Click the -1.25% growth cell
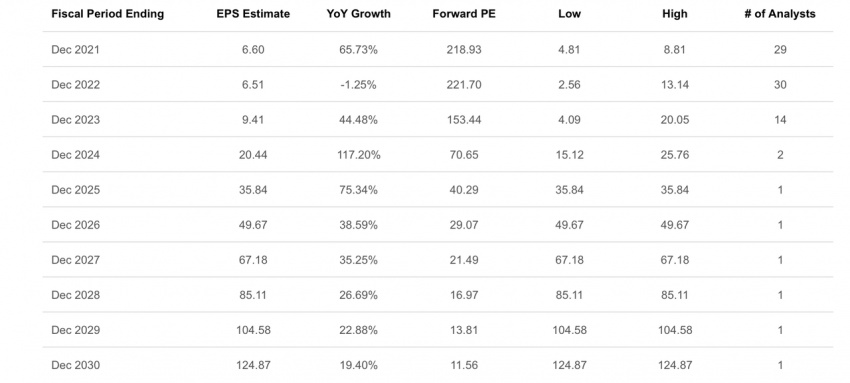The width and height of the screenshot is (850, 383). (358, 85)
